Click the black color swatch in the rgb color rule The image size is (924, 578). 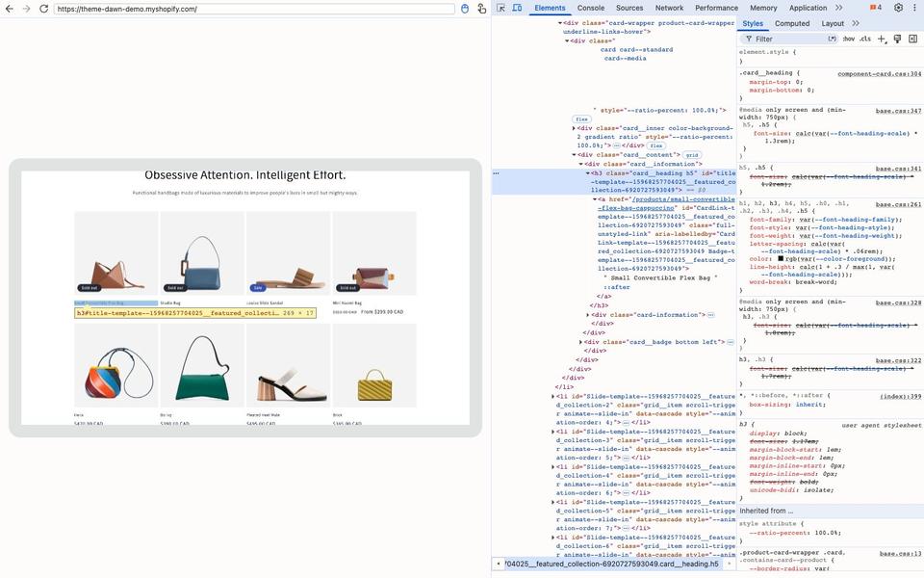(781, 259)
